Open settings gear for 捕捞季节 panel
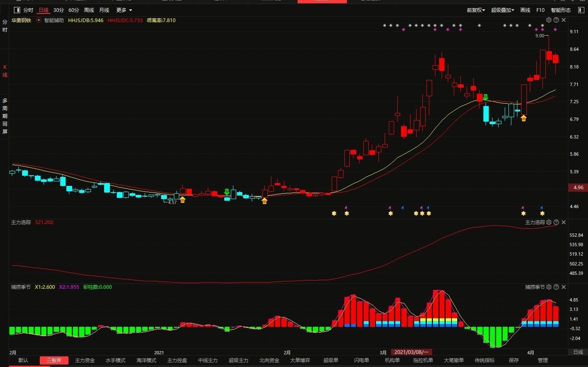The image size is (588, 367). tap(549, 287)
